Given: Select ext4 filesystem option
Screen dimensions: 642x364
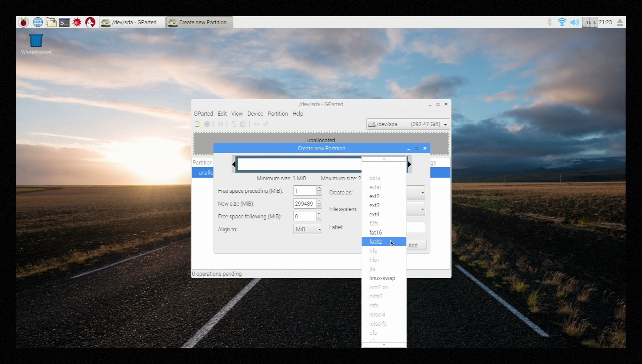Looking at the screenshot, I should [x=374, y=214].
